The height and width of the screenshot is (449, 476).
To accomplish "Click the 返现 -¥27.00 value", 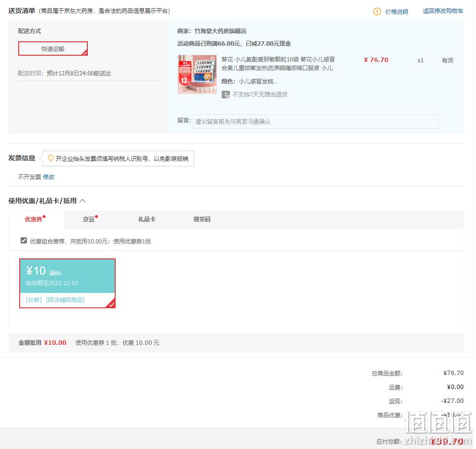I will tap(452, 401).
